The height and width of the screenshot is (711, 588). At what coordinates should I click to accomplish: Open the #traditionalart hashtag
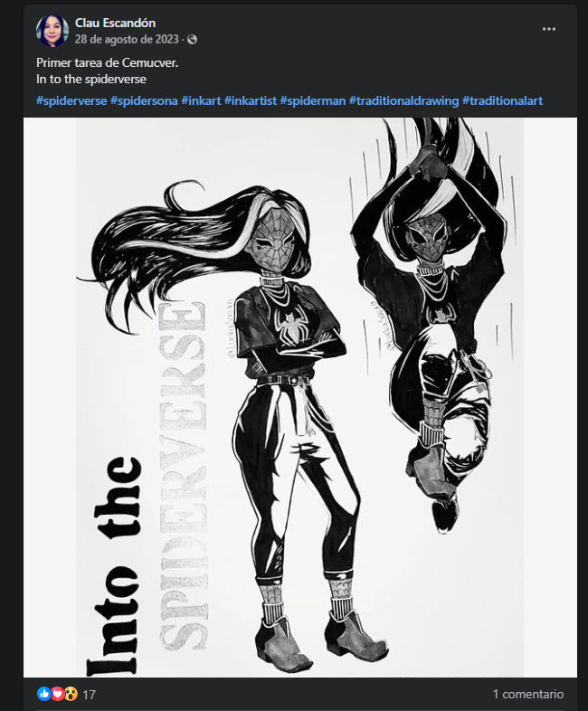502,100
